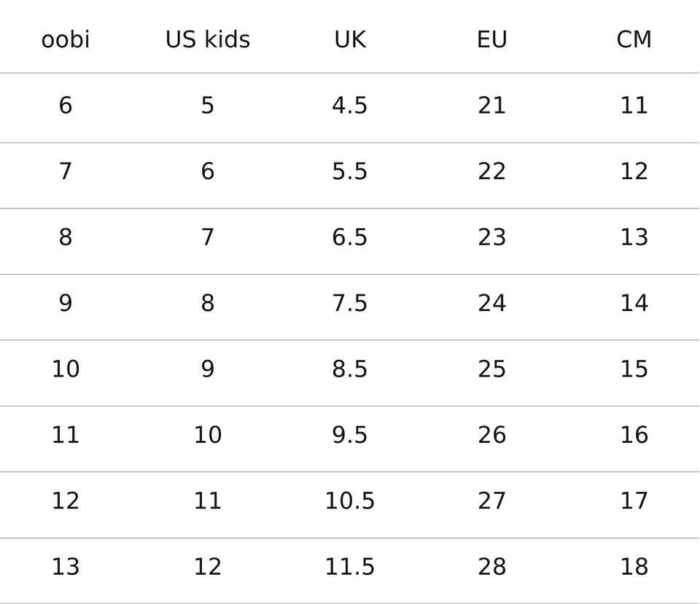700x604 pixels.
Task: Click the UK 8.5 value
Action: [x=350, y=369]
